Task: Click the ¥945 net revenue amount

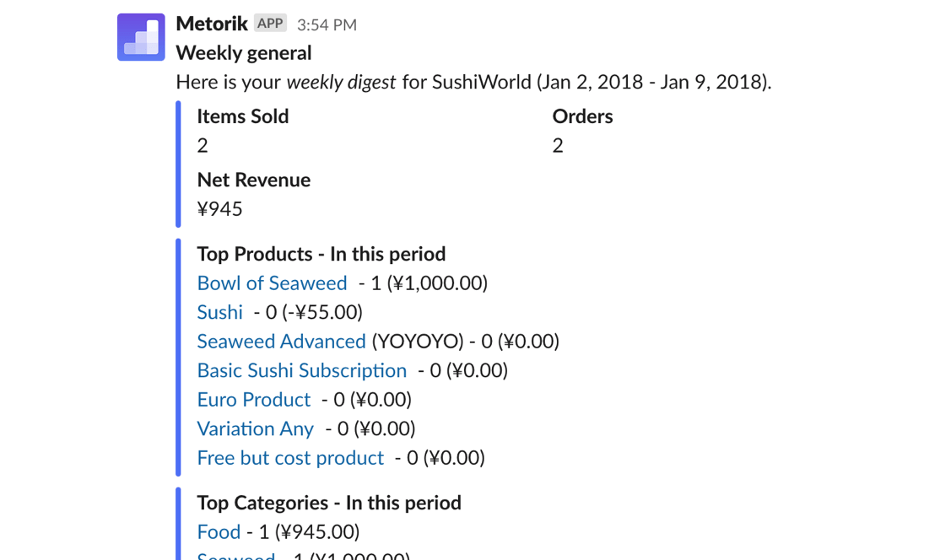Action: [x=219, y=209]
